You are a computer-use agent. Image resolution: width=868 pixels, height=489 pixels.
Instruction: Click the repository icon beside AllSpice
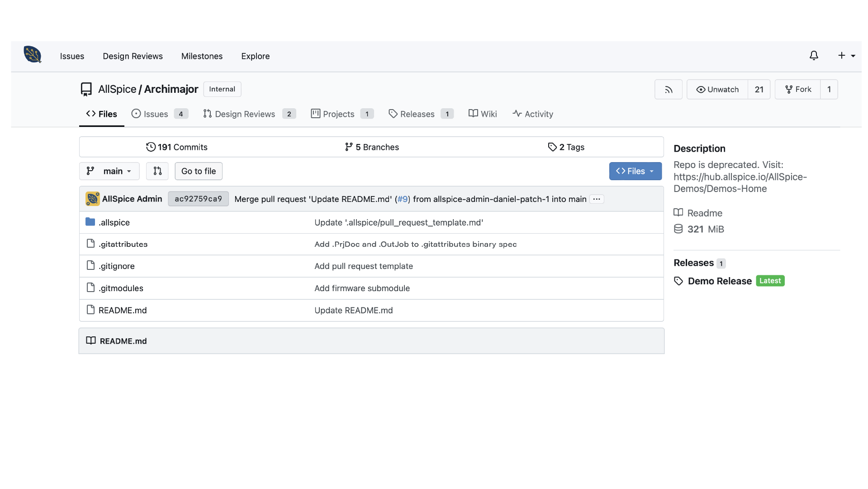[x=86, y=89]
